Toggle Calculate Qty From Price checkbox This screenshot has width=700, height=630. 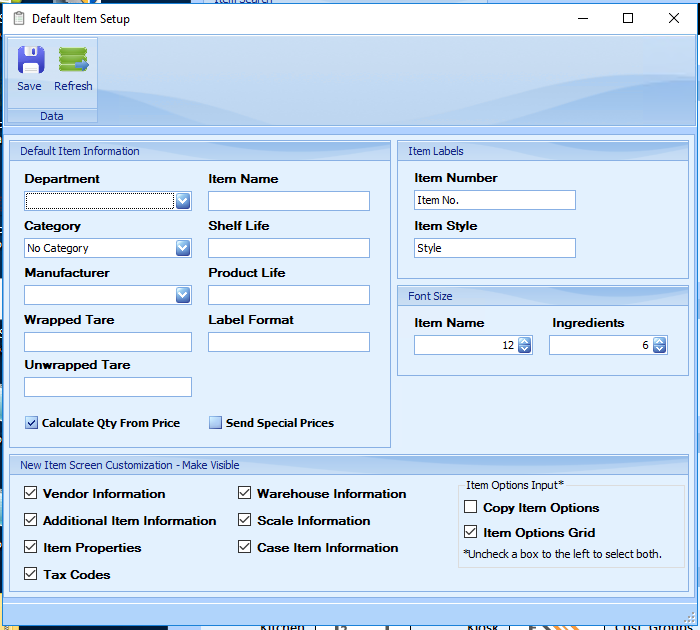click(x=32, y=423)
